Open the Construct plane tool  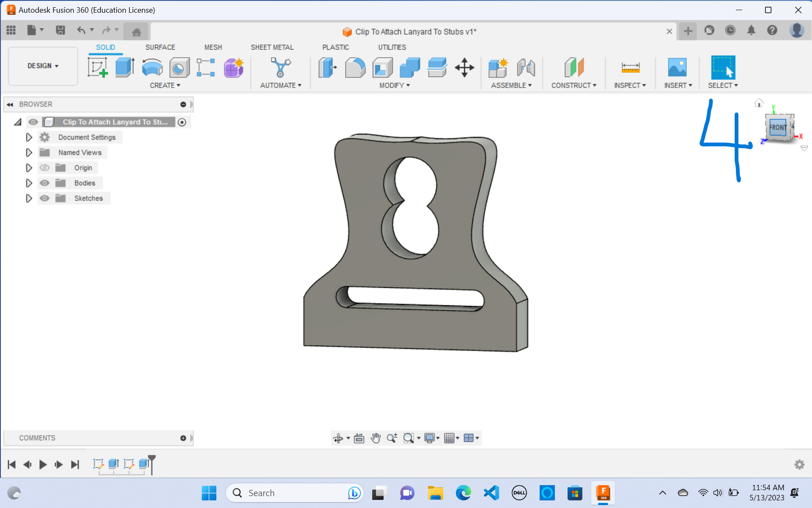pos(573,68)
